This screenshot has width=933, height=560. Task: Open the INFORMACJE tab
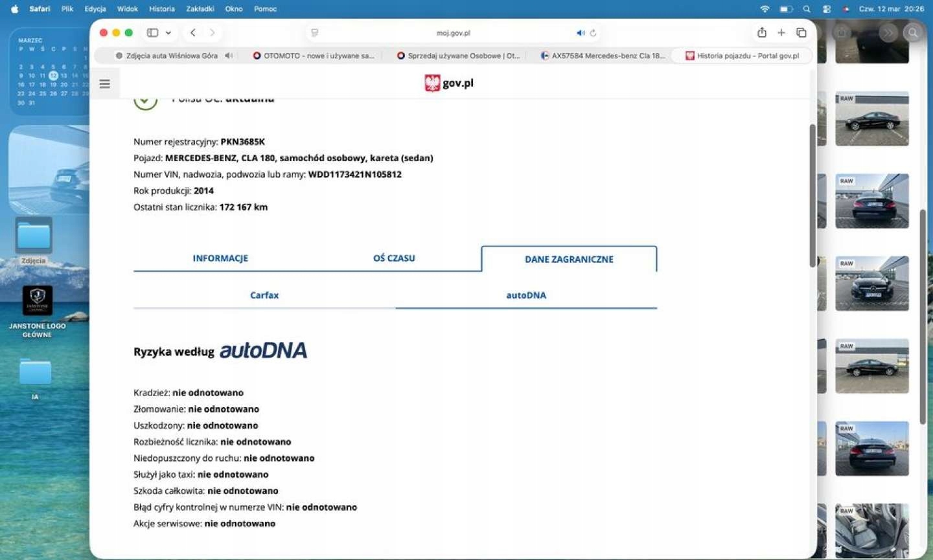[x=220, y=258]
